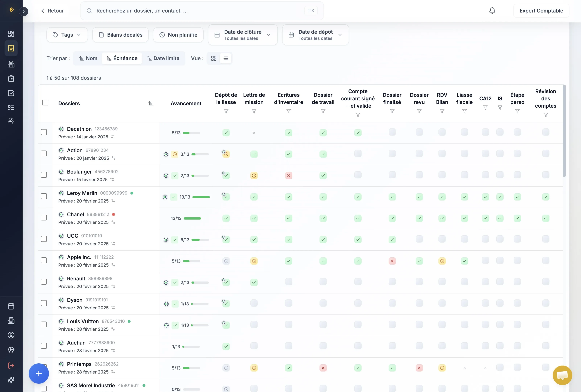Select the Action row checkbox

44,154
